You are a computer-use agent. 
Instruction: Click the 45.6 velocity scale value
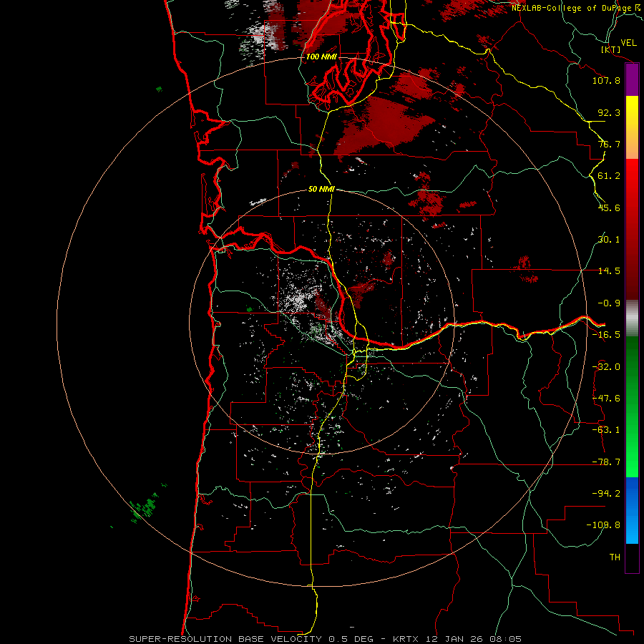tap(609, 208)
